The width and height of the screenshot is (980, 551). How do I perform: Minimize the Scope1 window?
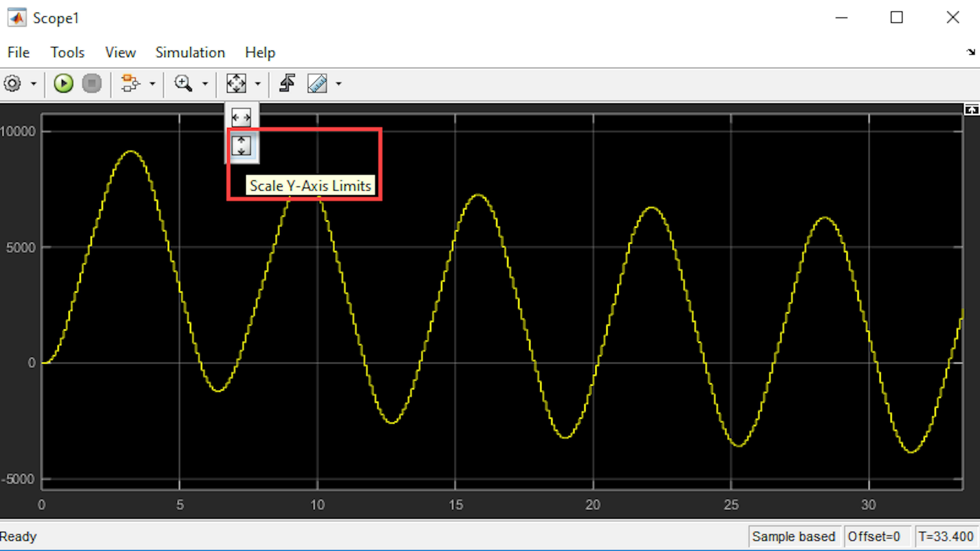(841, 17)
